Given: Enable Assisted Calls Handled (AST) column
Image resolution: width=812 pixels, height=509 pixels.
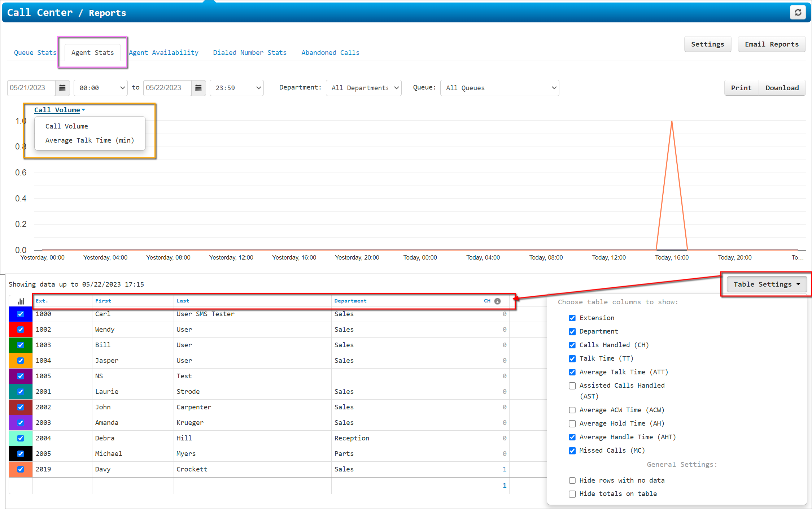Looking at the screenshot, I should (x=572, y=386).
